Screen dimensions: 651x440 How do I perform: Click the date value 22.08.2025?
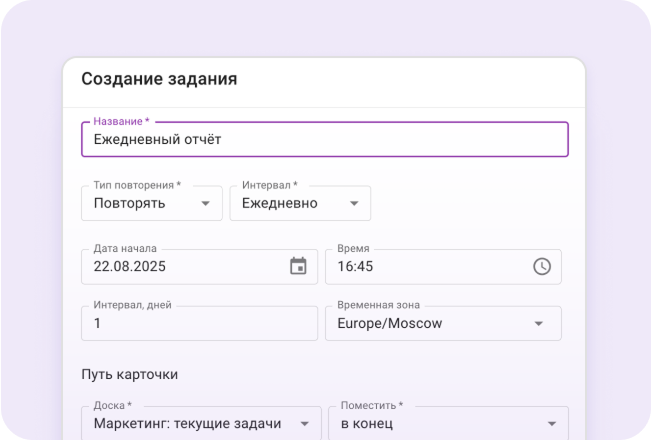(x=130, y=267)
